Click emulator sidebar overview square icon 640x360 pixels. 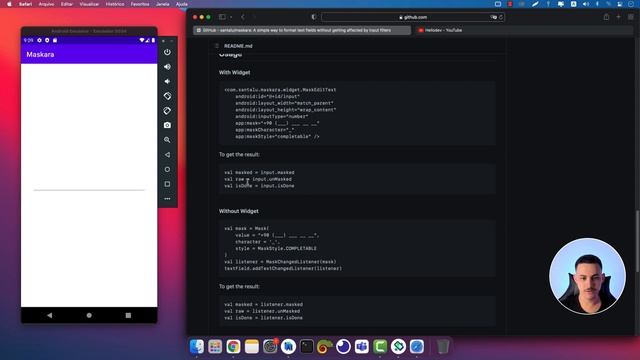[x=167, y=184]
